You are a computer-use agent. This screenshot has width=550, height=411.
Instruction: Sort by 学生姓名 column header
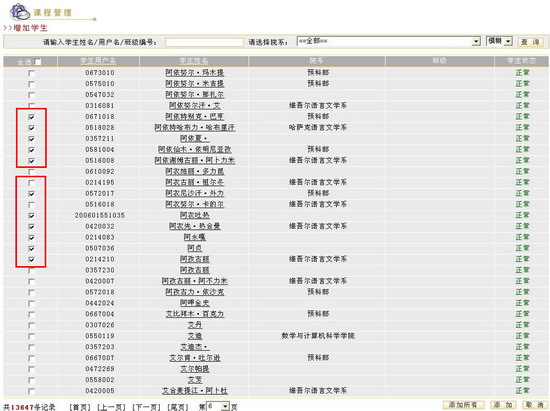tap(194, 61)
